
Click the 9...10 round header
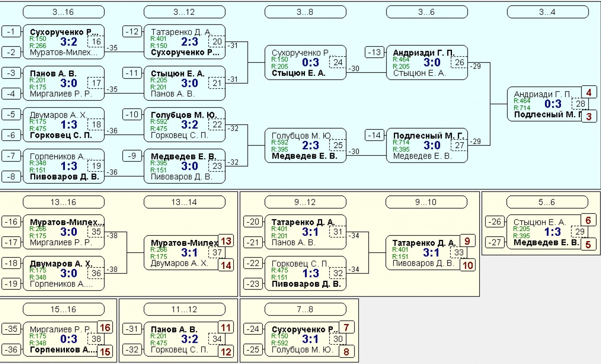tap(426, 202)
